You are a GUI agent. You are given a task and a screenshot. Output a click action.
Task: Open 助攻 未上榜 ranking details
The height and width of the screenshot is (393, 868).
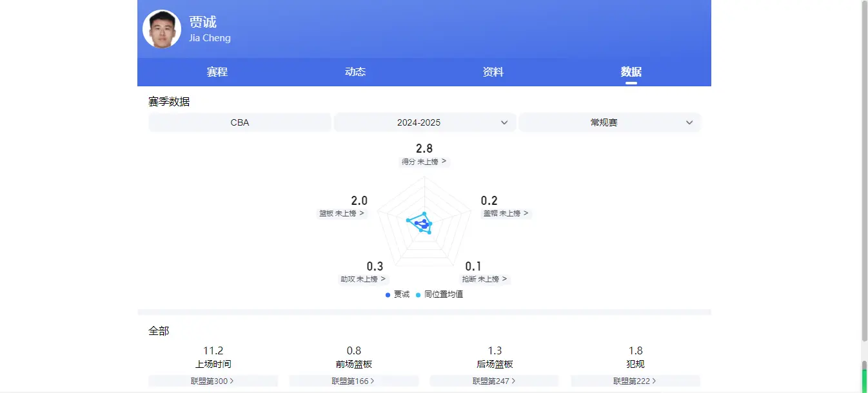click(x=364, y=278)
